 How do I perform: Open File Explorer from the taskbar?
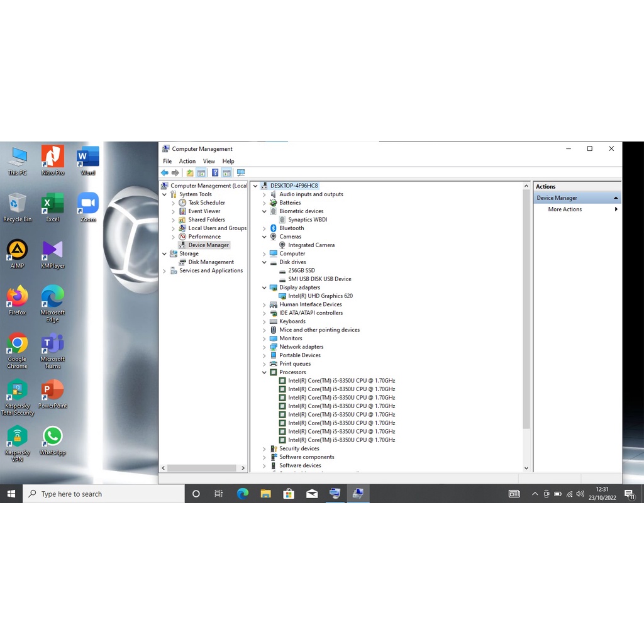[266, 494]
